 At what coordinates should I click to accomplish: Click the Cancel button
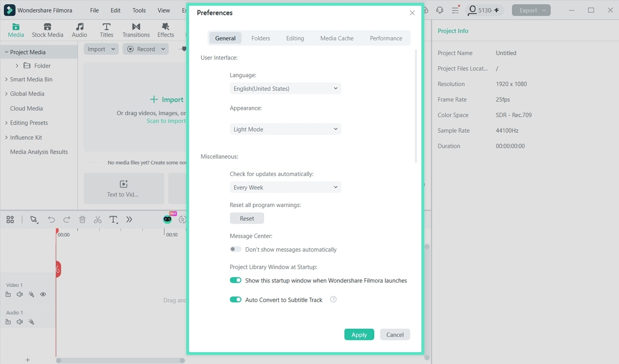(395, 334)
